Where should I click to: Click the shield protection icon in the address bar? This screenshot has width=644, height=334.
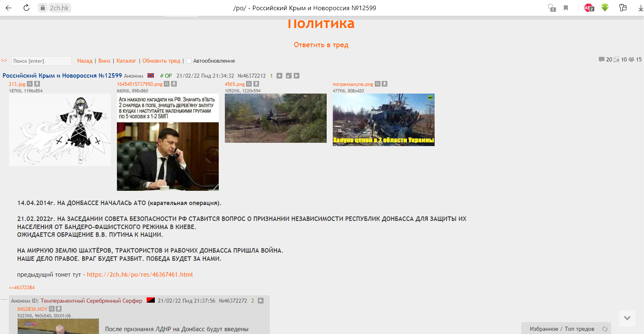(552, 8)
